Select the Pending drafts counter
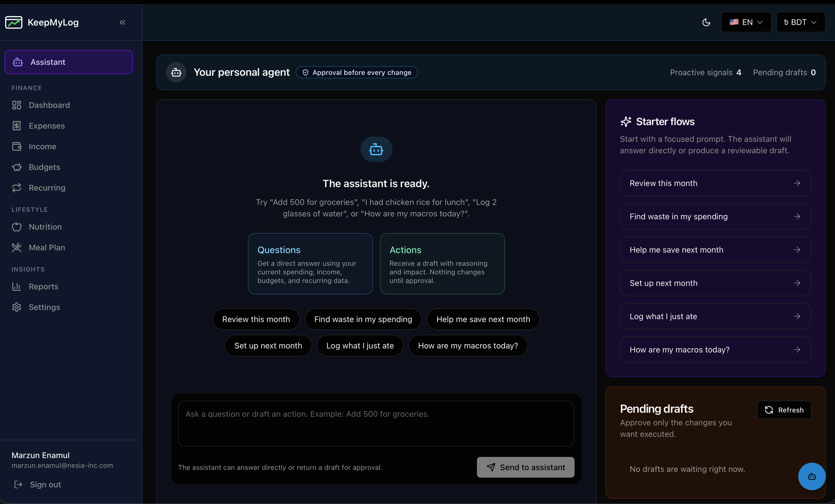 [x=785, y=73]
